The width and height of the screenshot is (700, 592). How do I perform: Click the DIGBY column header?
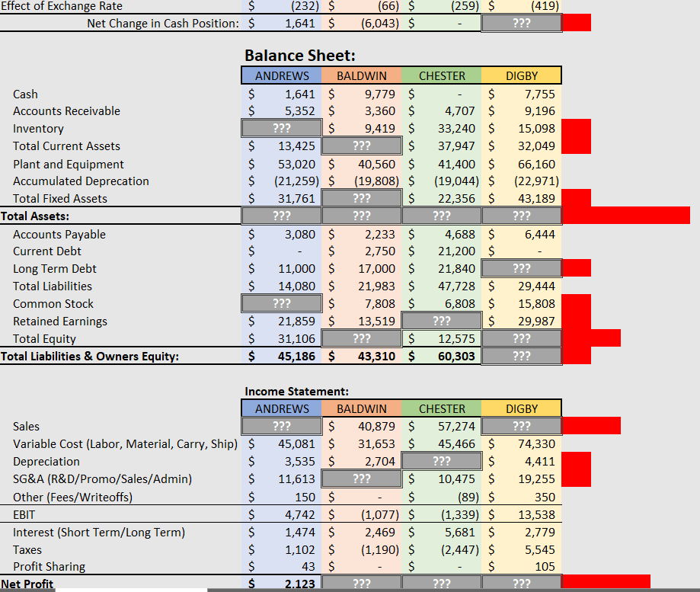pos(521,75)
